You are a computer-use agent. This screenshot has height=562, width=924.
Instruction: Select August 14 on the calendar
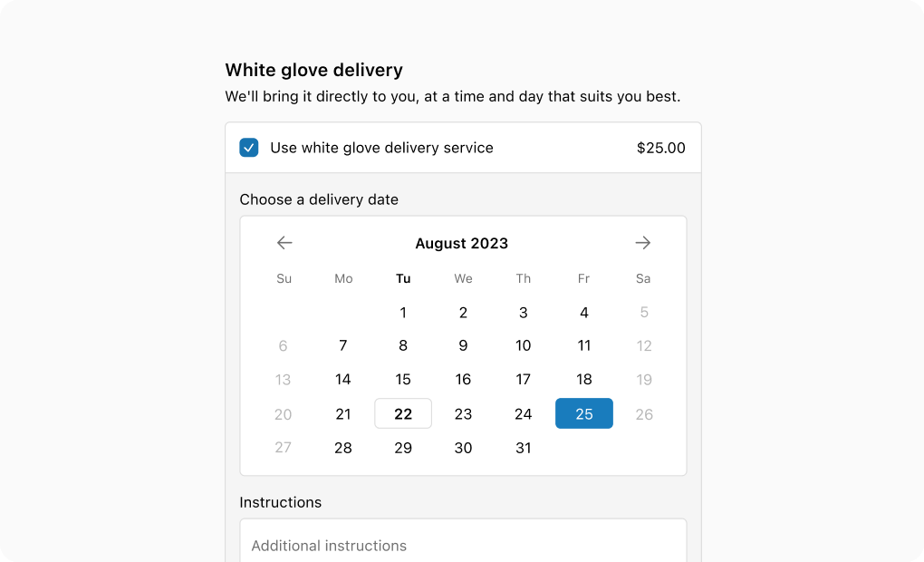click(x=343, y=379)
